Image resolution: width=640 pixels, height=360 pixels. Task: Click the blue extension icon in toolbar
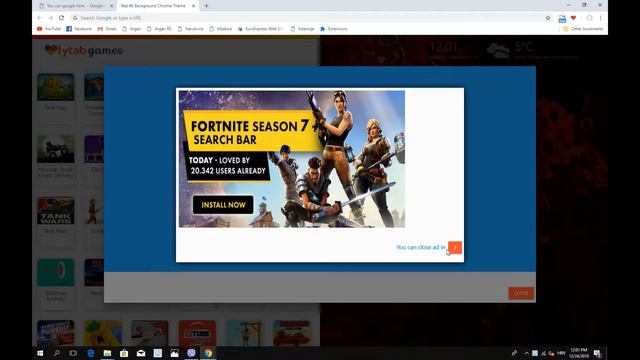pyautogui.click(x=562, y=18)
